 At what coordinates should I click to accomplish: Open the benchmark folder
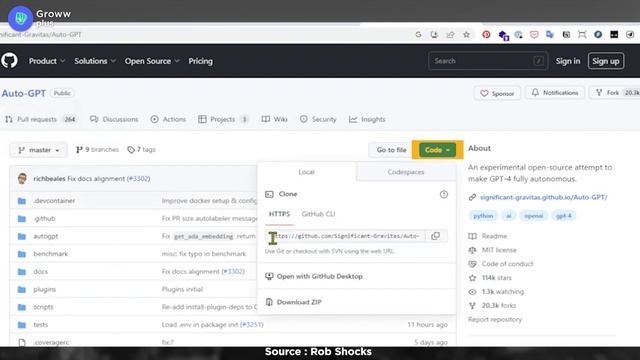pos(51,254)
